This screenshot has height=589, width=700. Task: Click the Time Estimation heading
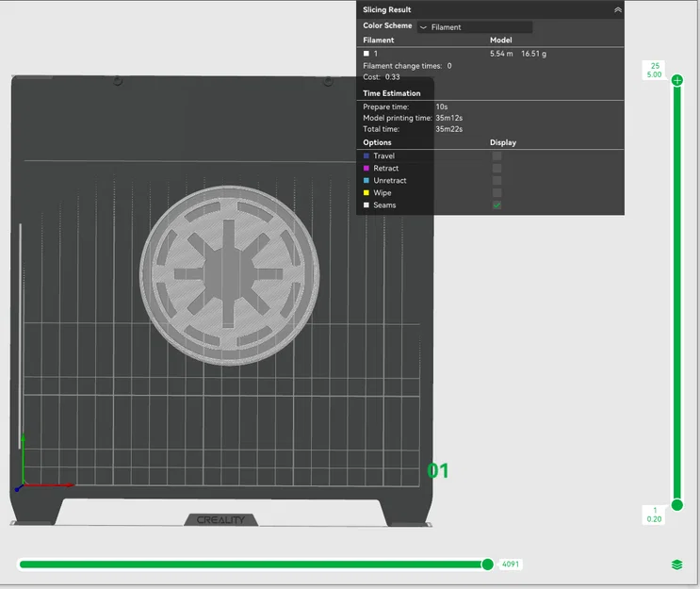pos(392,93)
